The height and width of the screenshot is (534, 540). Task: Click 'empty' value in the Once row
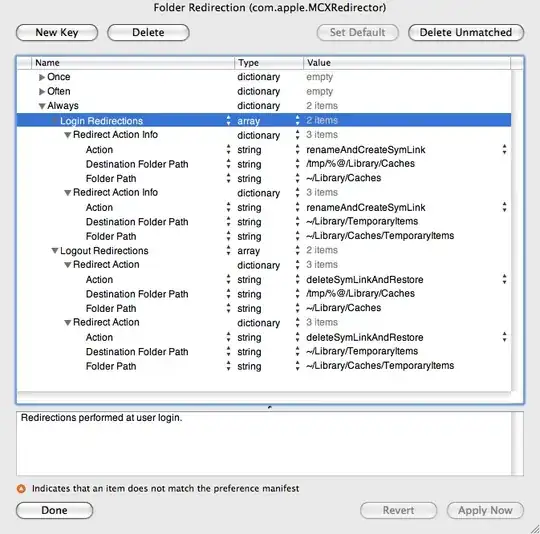(320, 77)
